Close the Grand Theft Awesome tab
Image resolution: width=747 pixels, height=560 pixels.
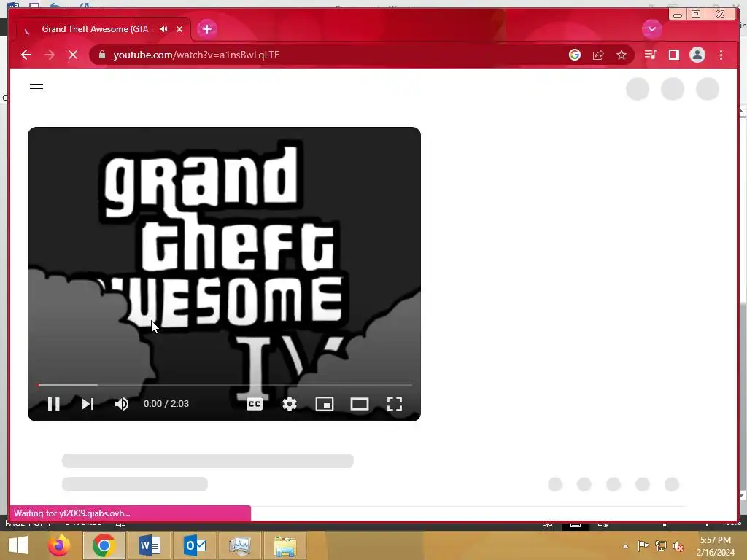(179, 29)
